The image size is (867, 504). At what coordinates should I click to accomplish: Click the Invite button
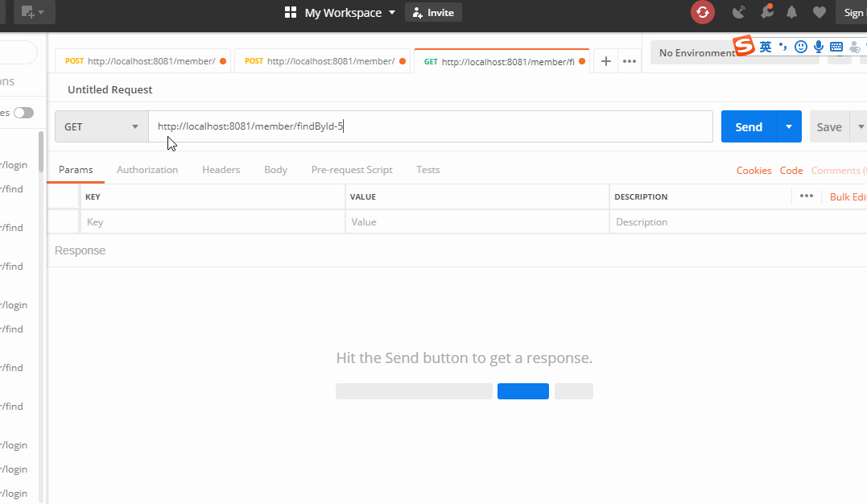point(433,12)
